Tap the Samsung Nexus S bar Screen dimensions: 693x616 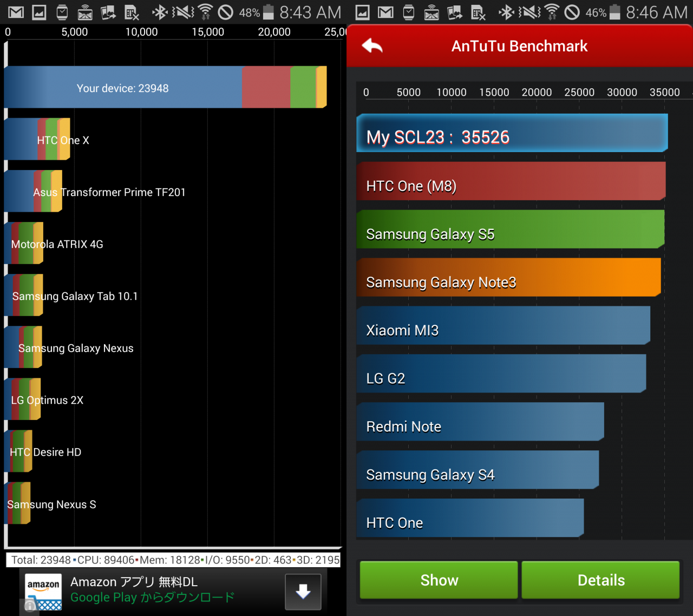click(17, 503)
